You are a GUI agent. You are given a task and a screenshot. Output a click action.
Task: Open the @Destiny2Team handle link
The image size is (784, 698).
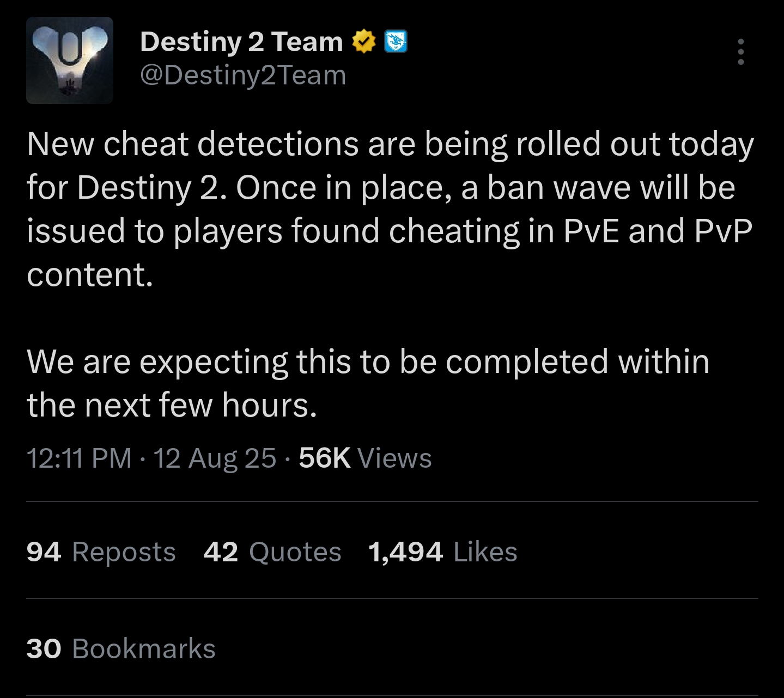[243, 75]
